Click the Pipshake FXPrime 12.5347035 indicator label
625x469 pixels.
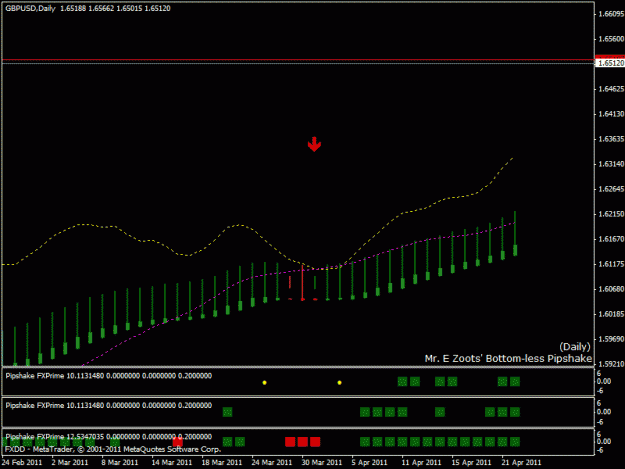pyautogui.click(x=109, y=437)
